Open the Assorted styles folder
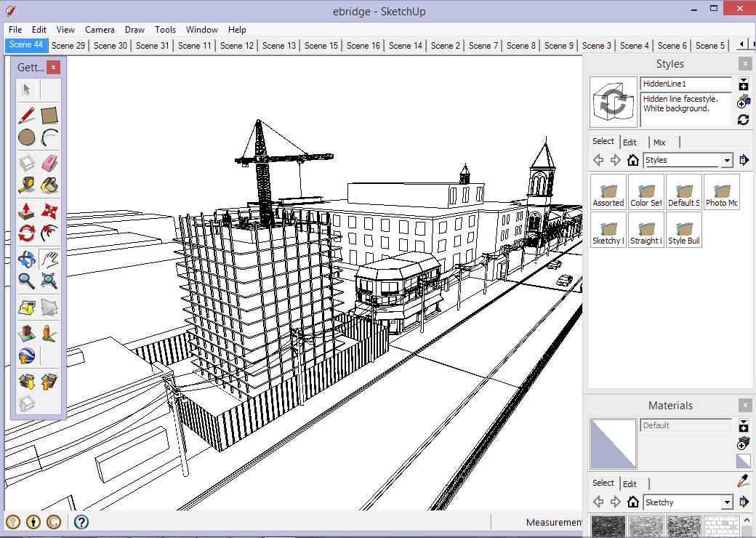Image resolution: width=756 pixels, height=538 pixels. coord(608,193)
